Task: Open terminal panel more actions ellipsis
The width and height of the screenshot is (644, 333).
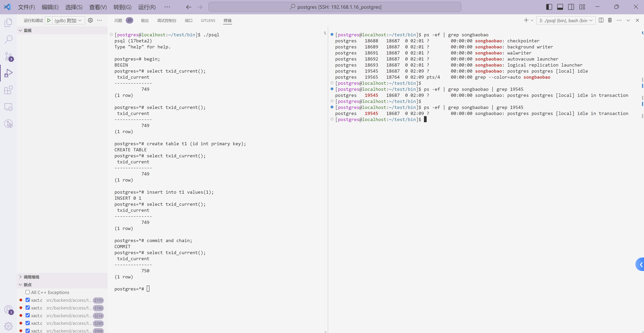Action: pos(619,20)
